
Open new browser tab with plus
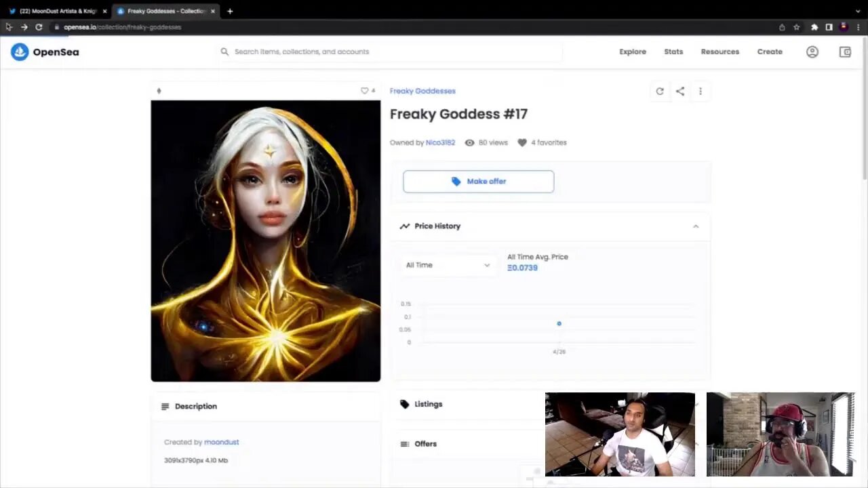(230, 11)
